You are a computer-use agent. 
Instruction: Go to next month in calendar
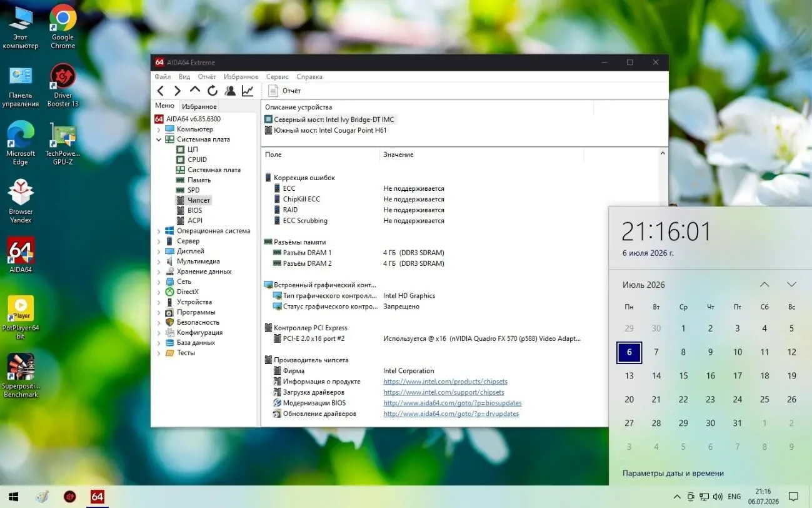[791, 285]
